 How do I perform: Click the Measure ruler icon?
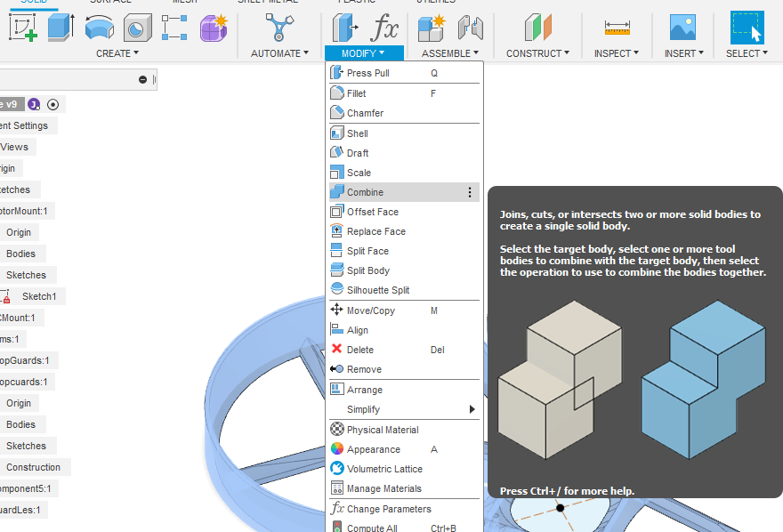click(x=618, y=28)
